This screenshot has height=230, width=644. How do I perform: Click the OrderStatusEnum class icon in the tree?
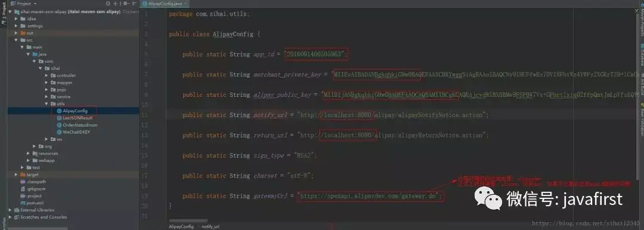click(60, 125)
